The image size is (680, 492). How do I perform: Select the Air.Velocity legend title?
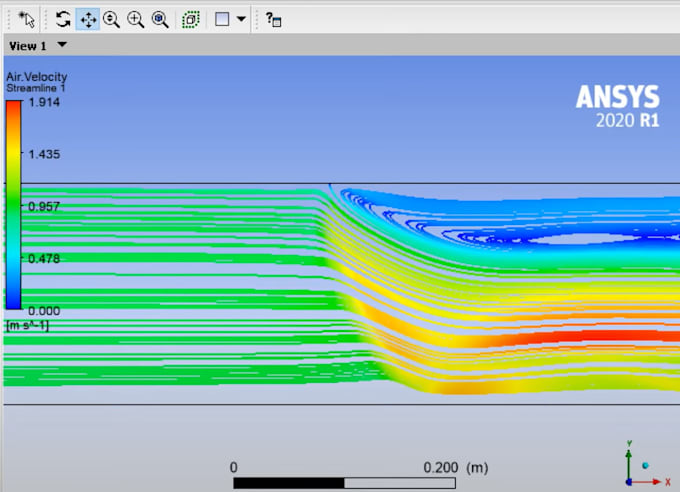point(36,77)
